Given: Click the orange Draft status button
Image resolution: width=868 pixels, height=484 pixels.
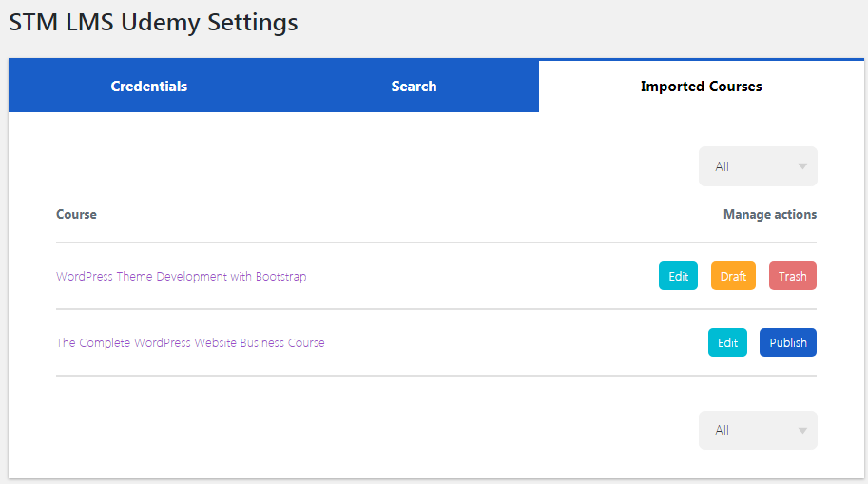Looking at the screenshot, I should [x=733, y=276].
